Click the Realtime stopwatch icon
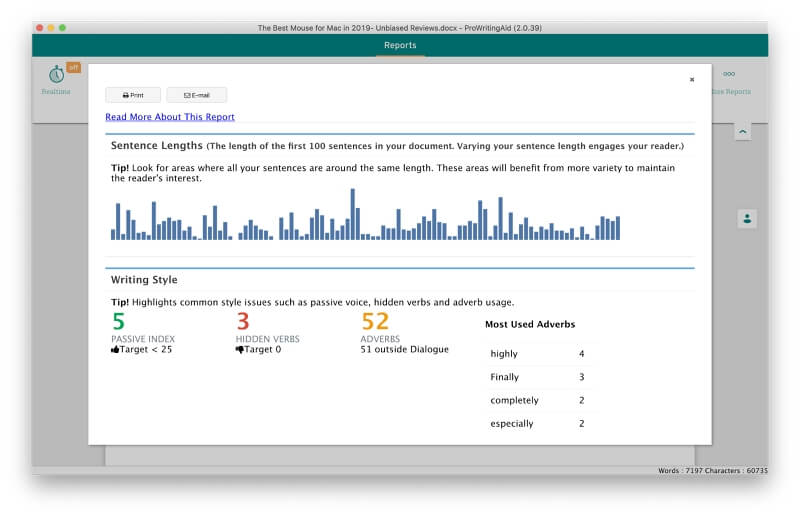Screen dimensions: 800x517 pyautogui.click(x=56, y=75)
